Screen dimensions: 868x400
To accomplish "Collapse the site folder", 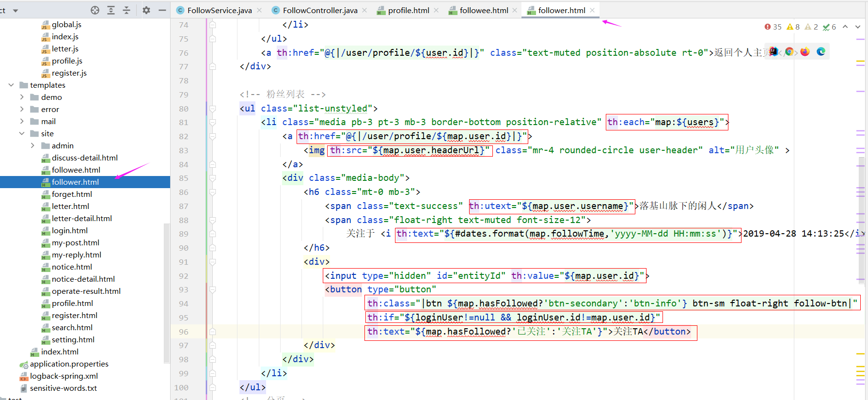I will pyautogui.click(x=22, y=133).
